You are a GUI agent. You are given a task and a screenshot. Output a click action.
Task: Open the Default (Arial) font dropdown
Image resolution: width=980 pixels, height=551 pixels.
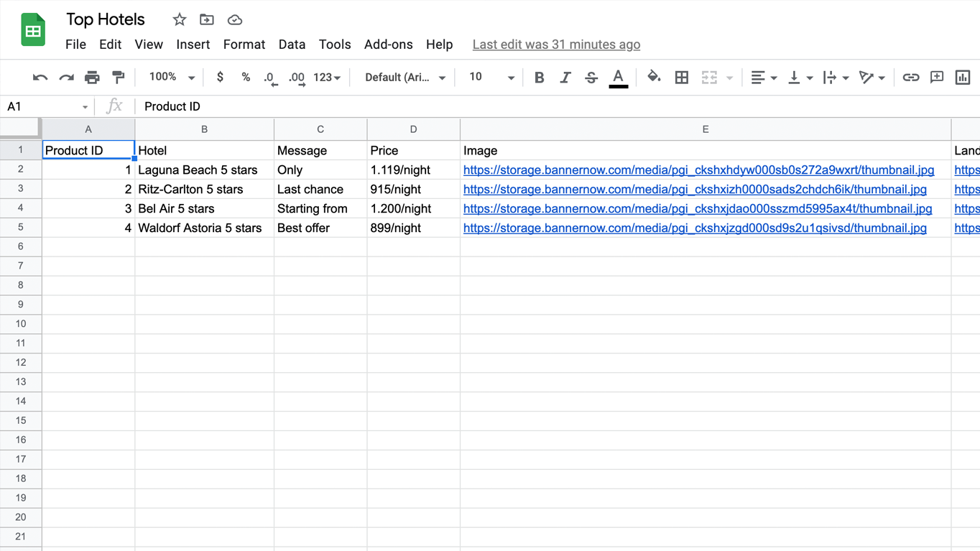click(x=405, y=78)
